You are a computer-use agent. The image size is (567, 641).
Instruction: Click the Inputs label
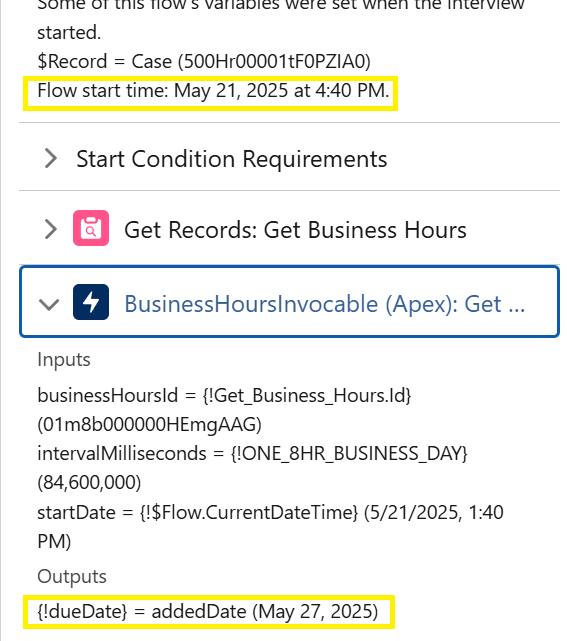pyautogui.click(x=64, y=360)
